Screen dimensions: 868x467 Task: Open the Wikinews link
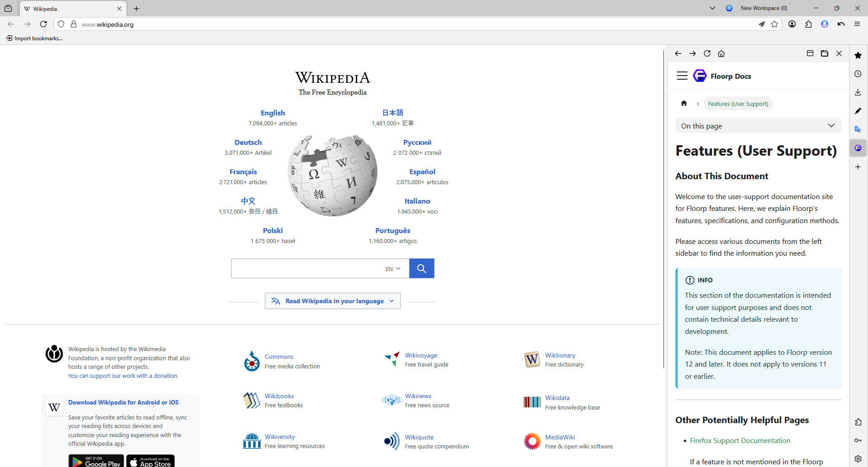point(418,396)
